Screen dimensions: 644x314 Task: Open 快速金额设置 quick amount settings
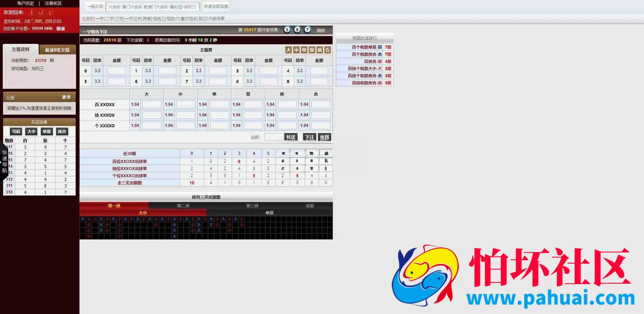[x=216, y=6]
